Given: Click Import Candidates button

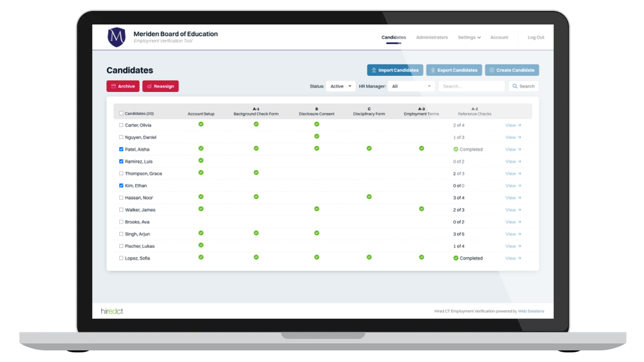Looking at the screenshot, I should click(395, 70).
